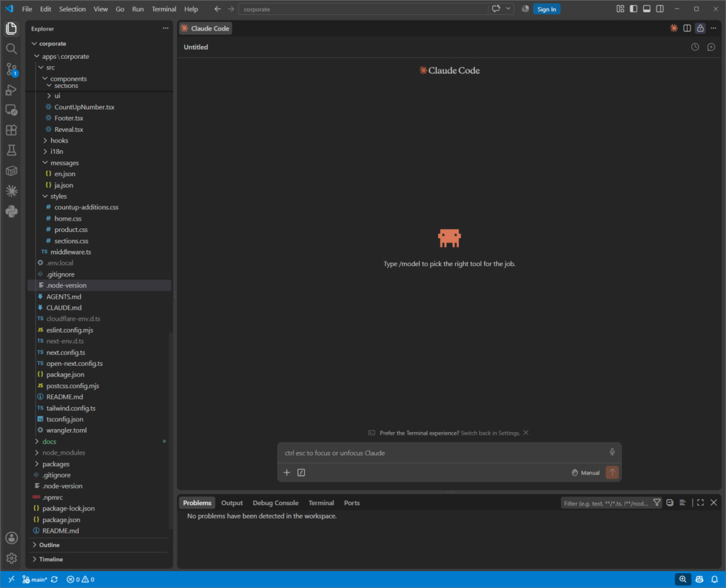Open the Remote Explorer view
Viewport: 726px width, 588px height.
[x=11, y=110]
